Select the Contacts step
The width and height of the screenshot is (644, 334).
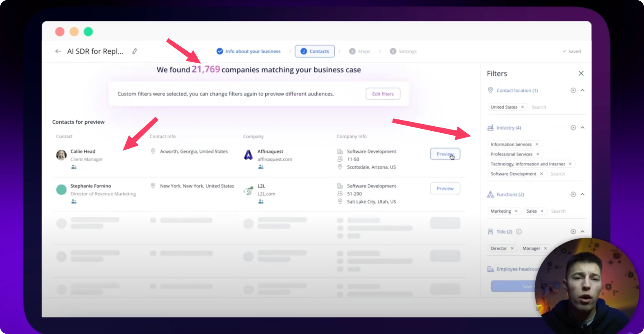pyautogui.click(x=315, y=51)
